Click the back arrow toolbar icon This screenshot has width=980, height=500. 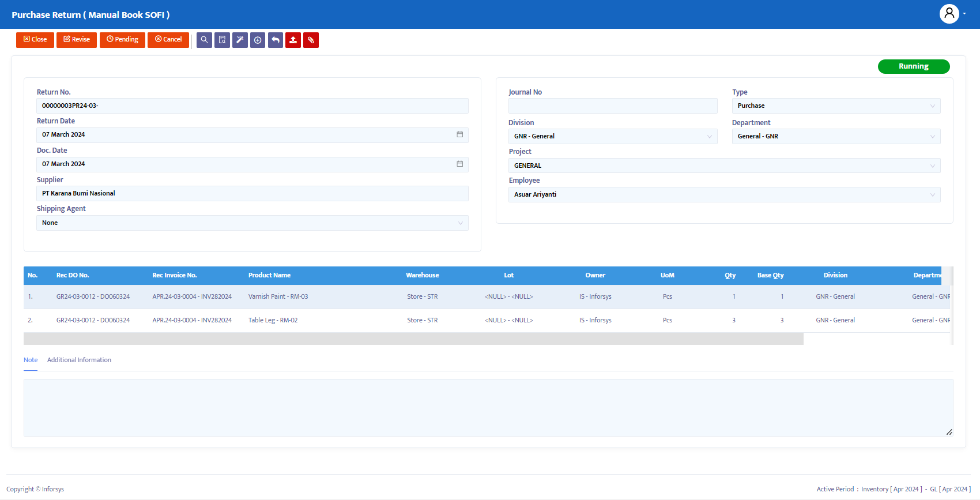(276, 40)
